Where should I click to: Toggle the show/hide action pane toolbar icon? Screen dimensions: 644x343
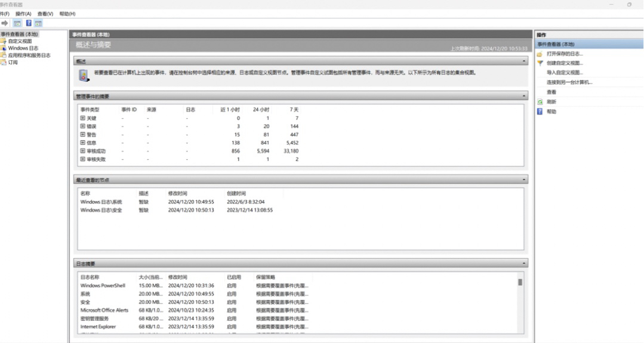38,23
